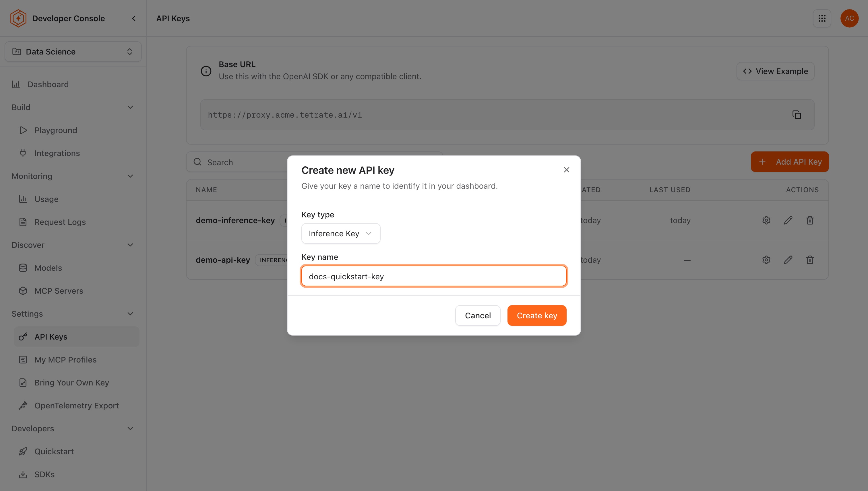Open Request Logs page
The image size is (868, 491).
(x=76, y=222)
